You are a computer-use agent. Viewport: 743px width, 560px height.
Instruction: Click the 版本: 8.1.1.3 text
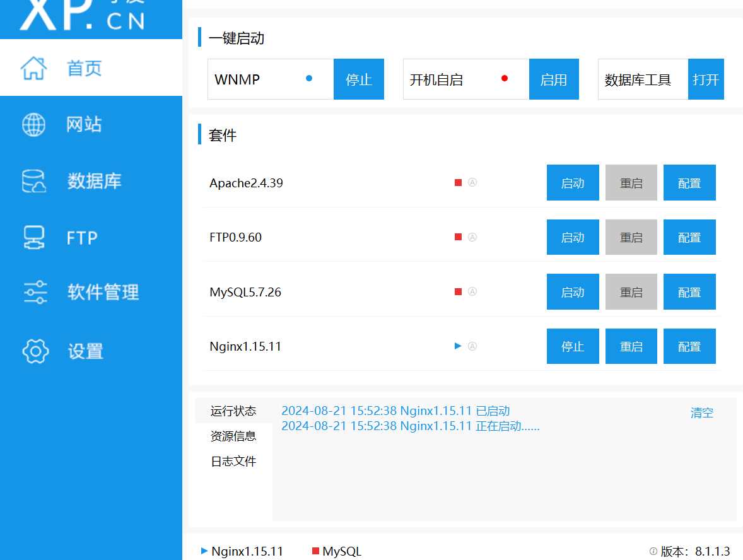695,551
